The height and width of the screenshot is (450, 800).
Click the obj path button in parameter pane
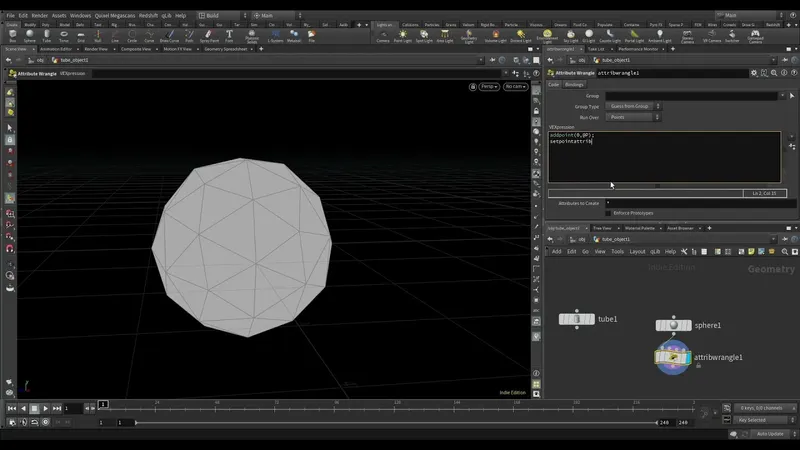click(x=578, y=60)
